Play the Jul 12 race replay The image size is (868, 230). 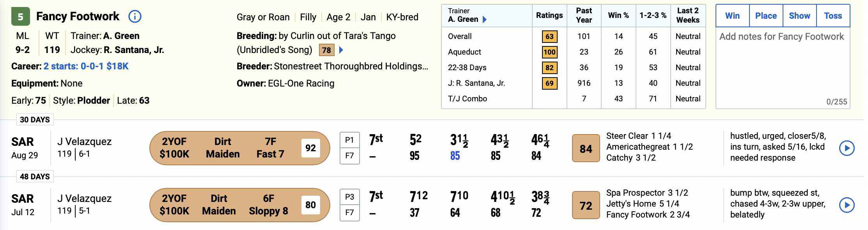(847, 205)
